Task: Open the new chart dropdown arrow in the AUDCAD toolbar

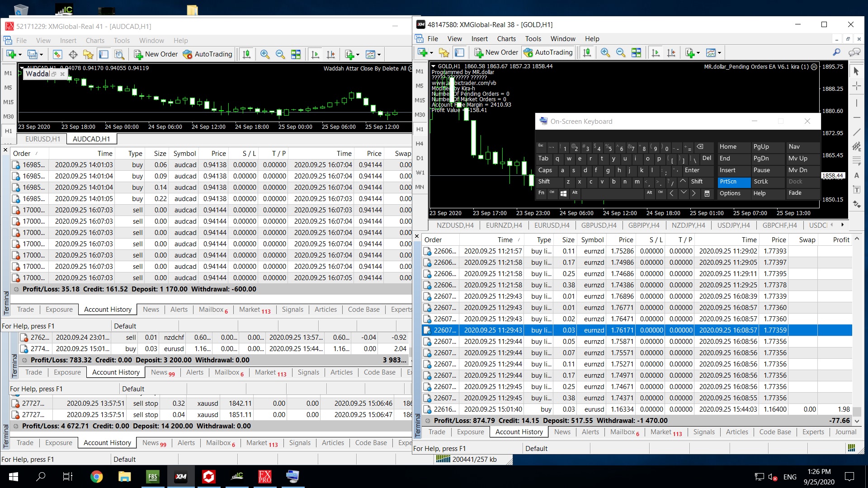Action: tap(20, 55)
